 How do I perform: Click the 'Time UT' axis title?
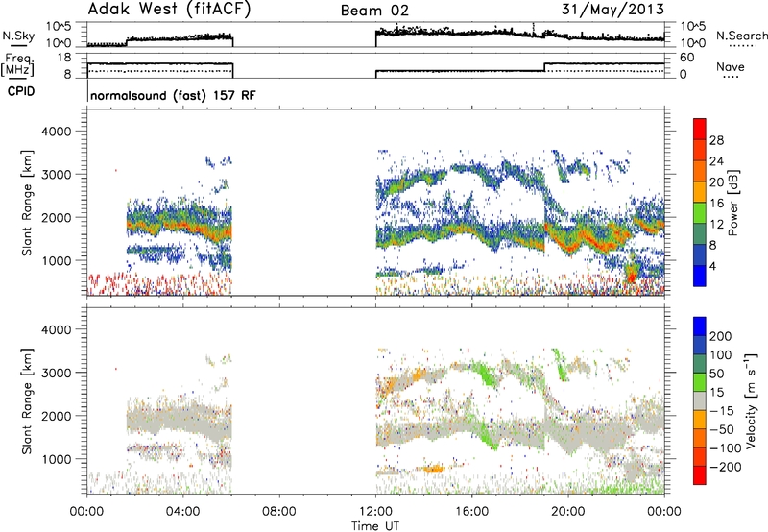pos(375,526)
